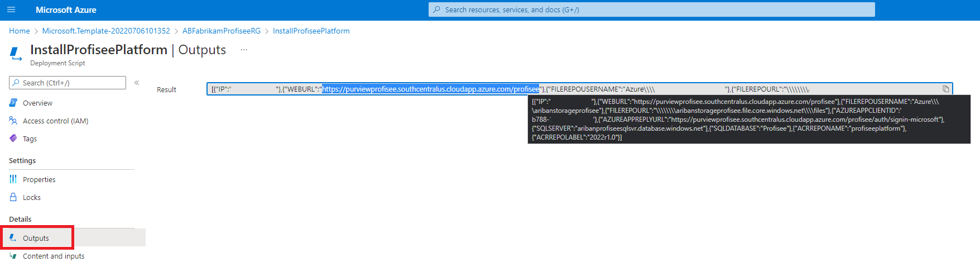Open the ellipsis more options menu
Viewport: 980px width, 267px height.
pos(244,50)
